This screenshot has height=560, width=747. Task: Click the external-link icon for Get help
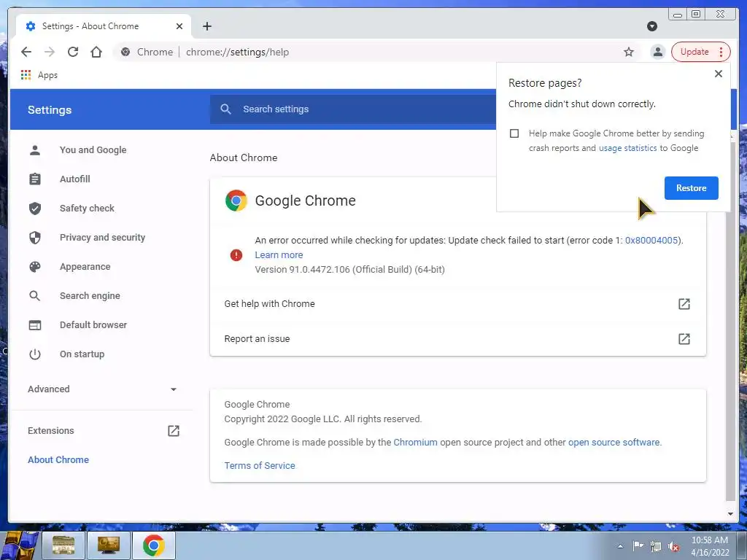(x=684, y=304)
